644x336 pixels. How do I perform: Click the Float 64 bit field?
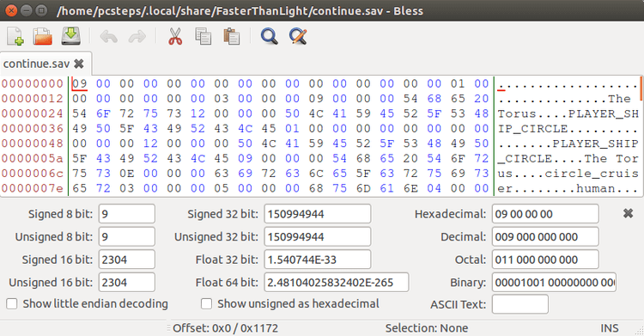click(x=337, y=283)
